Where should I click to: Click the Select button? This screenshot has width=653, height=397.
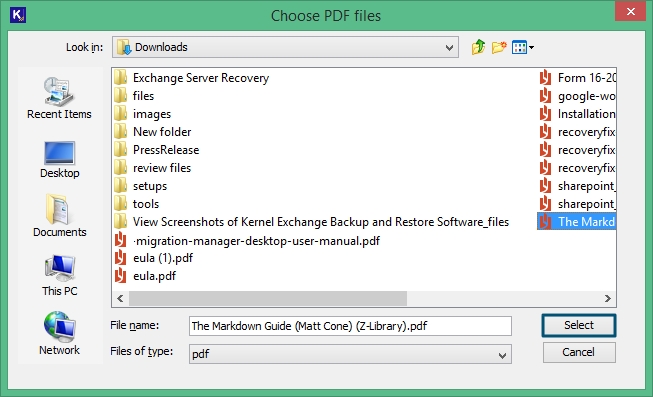(x=579, y=325)
